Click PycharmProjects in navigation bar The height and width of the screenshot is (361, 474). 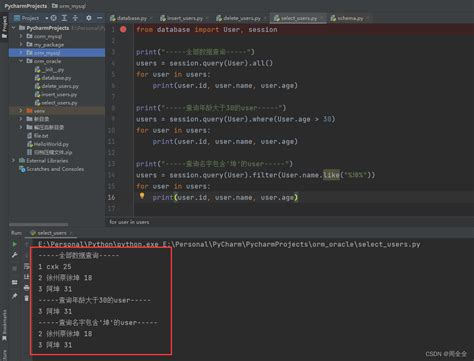[26, 6]
